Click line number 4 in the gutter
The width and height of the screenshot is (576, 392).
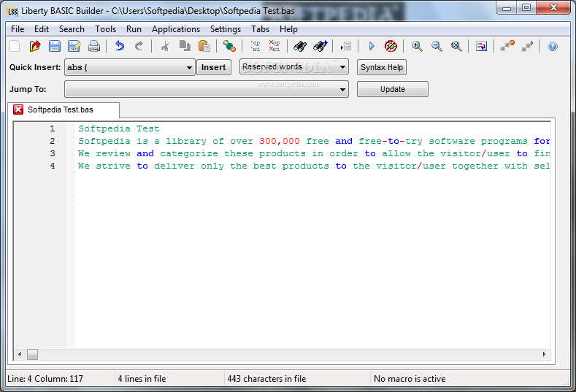click(x=53, y=166)
